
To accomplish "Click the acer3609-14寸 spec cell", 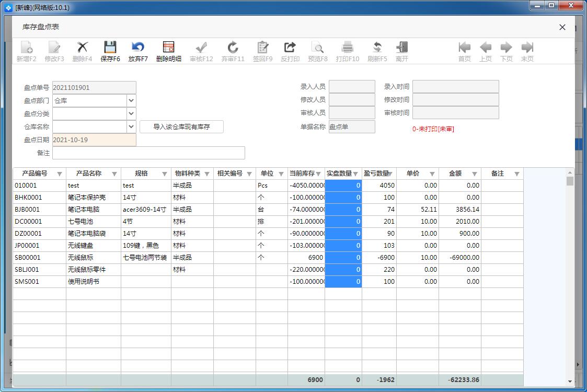I will point(146,209).
